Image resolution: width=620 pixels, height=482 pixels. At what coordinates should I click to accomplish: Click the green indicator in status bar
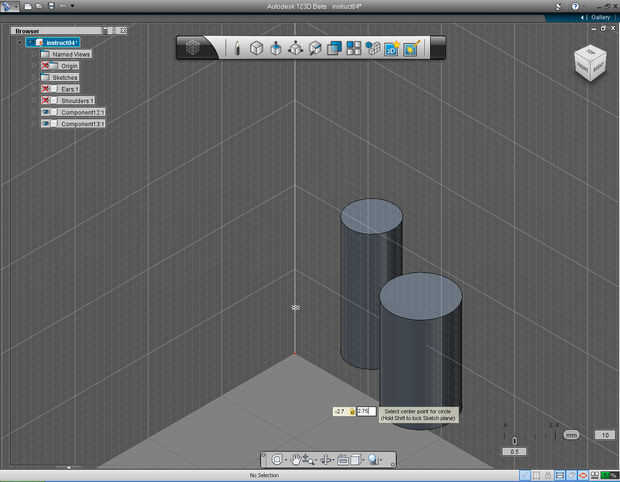tap(606, 475)
